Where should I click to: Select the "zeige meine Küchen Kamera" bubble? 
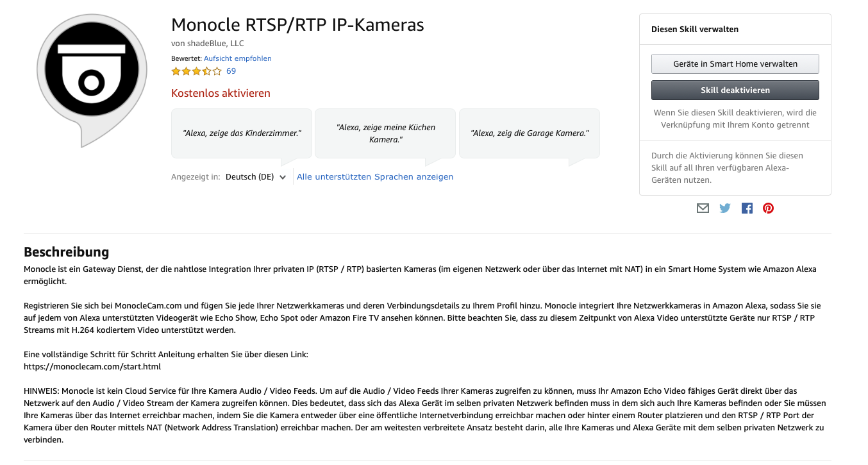click(x=385, y=133)
